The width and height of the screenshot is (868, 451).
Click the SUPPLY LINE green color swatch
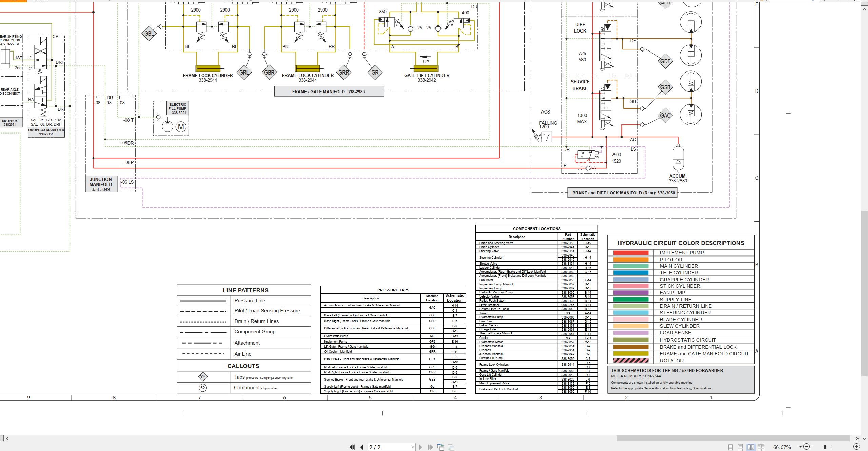pos(631,300)
